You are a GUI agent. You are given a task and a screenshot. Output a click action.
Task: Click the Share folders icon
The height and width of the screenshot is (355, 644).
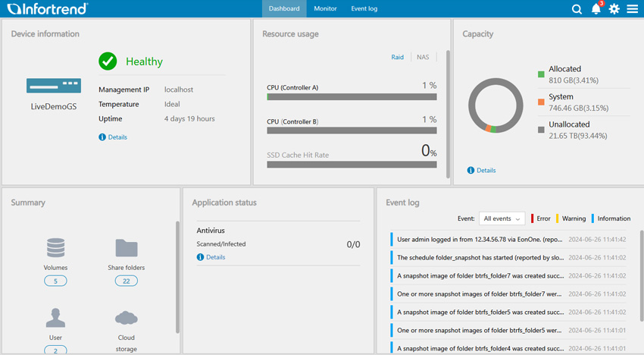tap(126, 247)
